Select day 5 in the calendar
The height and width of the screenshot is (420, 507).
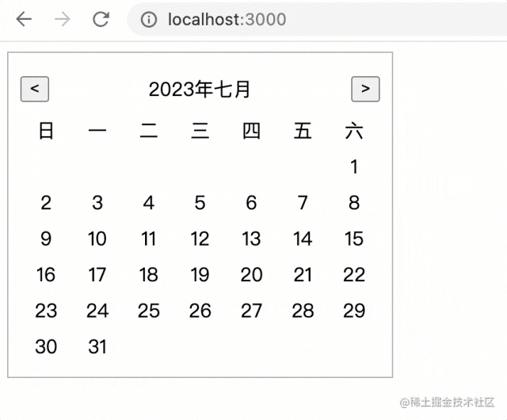coord(200,203)
